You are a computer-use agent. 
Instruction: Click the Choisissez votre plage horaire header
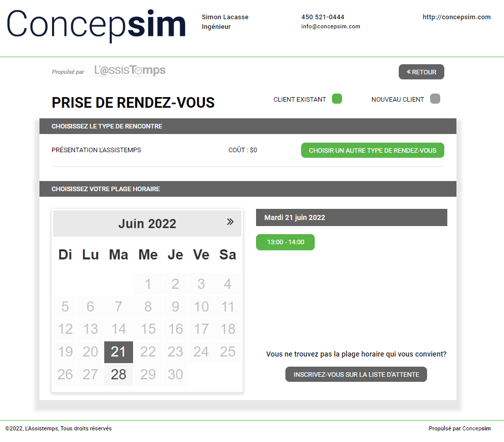(106, 189)
